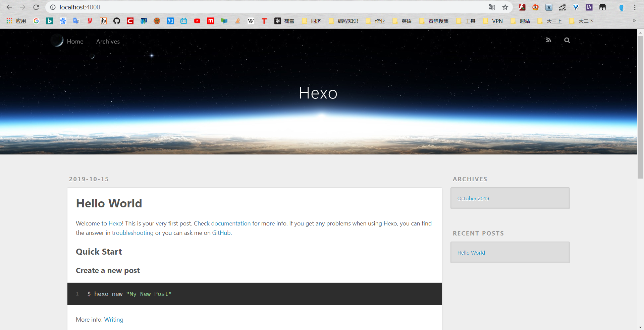Bookmark this page with the star icon
Viewport: 644px width, 330px height.
click(x=505, y=7)
